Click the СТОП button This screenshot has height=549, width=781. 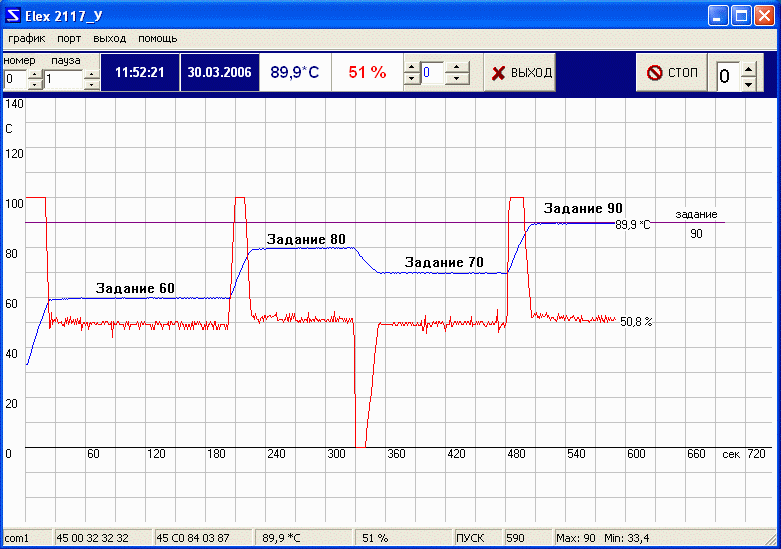[x=671, y=73]
